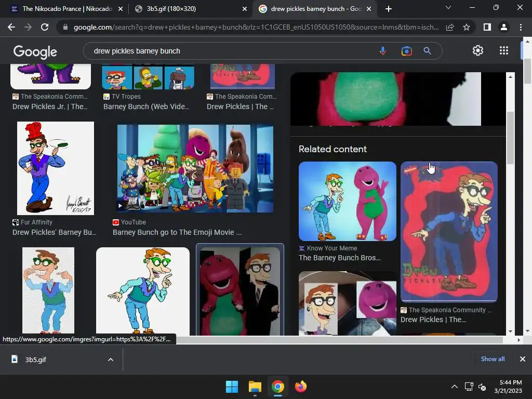532x399 pixels.
Task: Click the Related content heading
Action: click(x=332, y=149)
